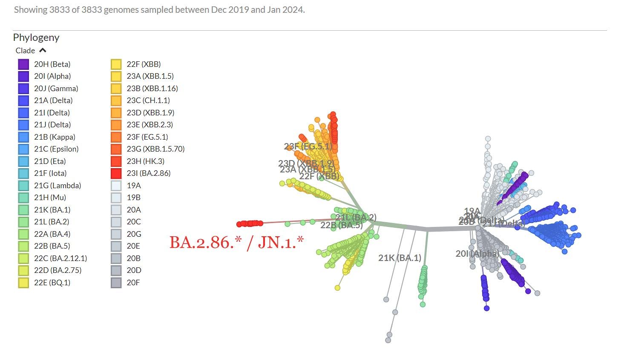Select the 19B legend swatch
Screen dimensions: 621x364
116,198
